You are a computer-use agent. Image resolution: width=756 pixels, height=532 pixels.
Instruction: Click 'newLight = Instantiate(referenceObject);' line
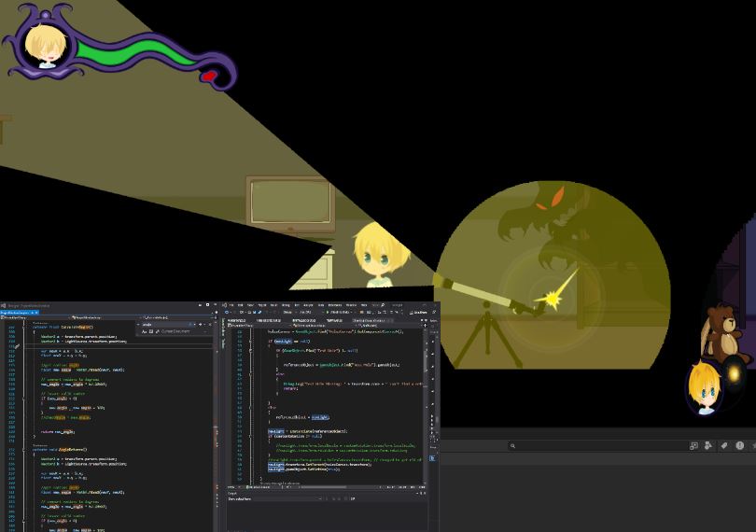[307, 431]
